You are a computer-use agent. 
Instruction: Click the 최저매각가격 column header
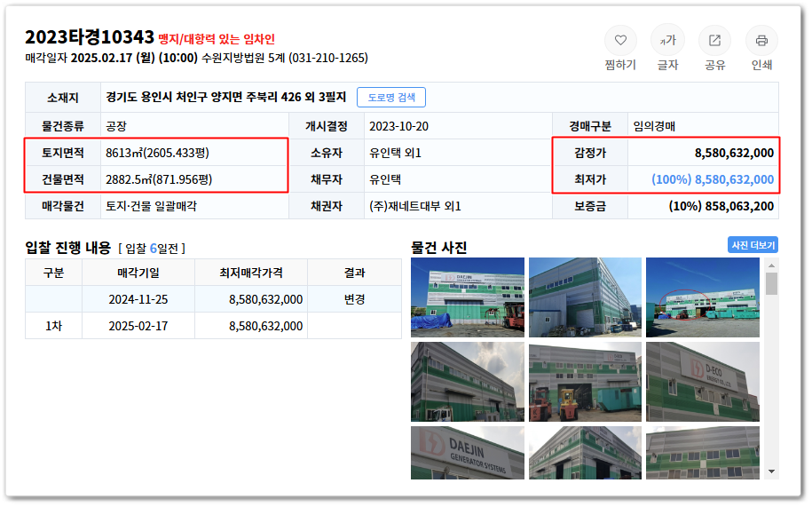[x=251, y=273]
